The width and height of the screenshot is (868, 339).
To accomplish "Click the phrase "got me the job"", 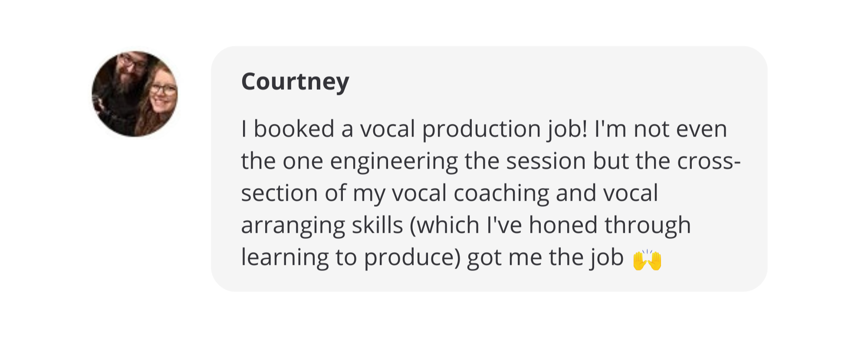I will click(x=545, y=258).
